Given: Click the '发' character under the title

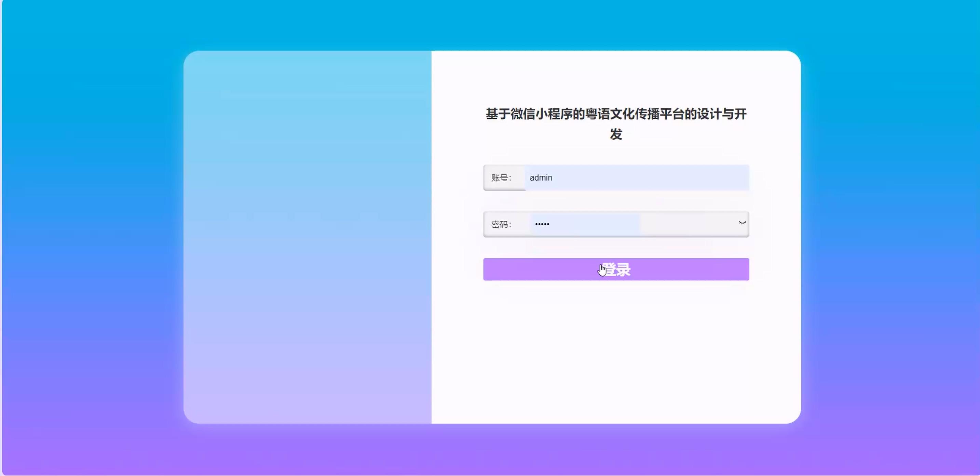Looking at the screenshot, I should point(616,134).
